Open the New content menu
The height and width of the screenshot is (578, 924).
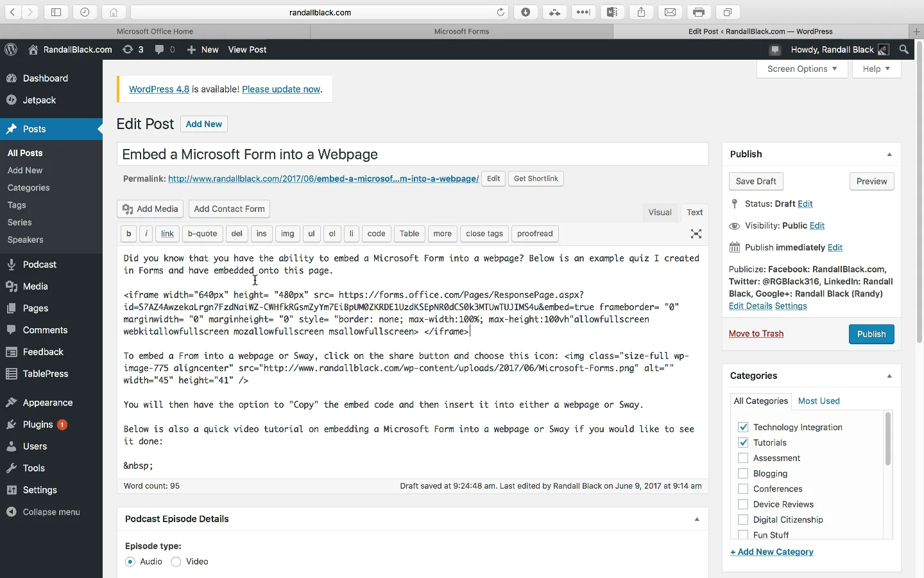point(203,49)
